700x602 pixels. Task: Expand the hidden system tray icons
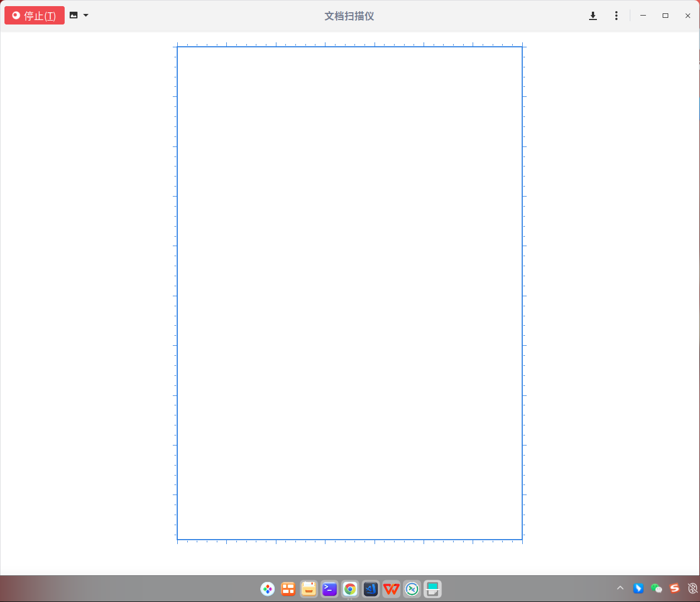pyautogui.click(x=620, y=588)
